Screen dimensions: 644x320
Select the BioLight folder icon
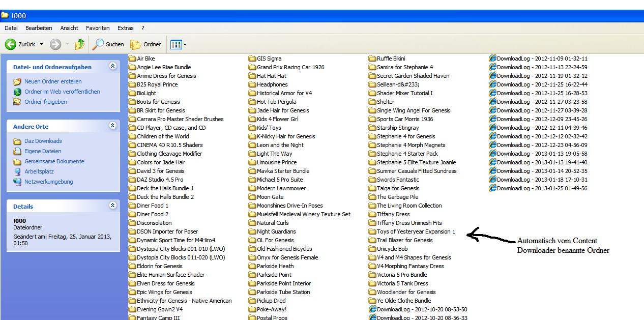(x=132, y=93)
